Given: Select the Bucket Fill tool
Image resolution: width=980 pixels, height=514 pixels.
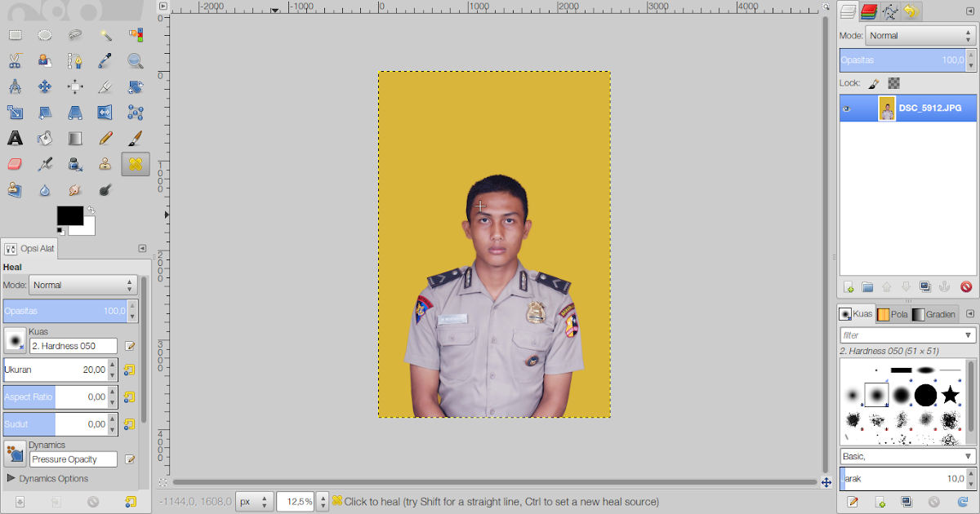Looking at the screenshot, I should 45,139.
